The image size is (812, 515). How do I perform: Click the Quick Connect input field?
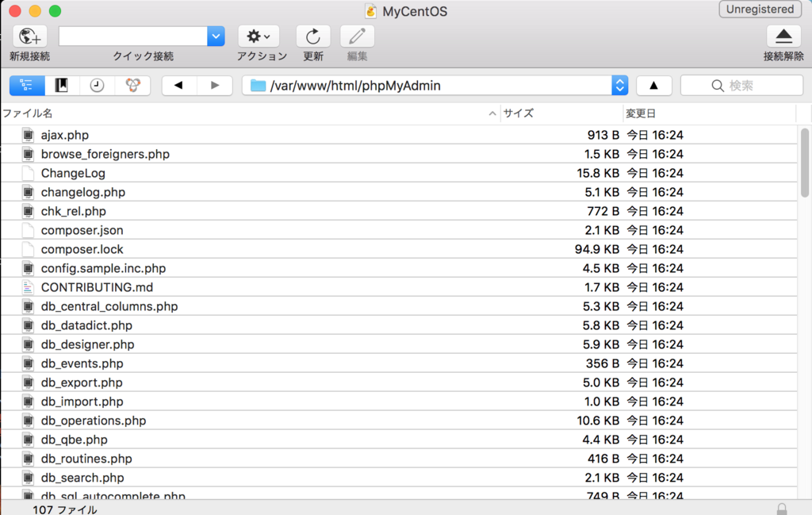(x=133, y=37)
